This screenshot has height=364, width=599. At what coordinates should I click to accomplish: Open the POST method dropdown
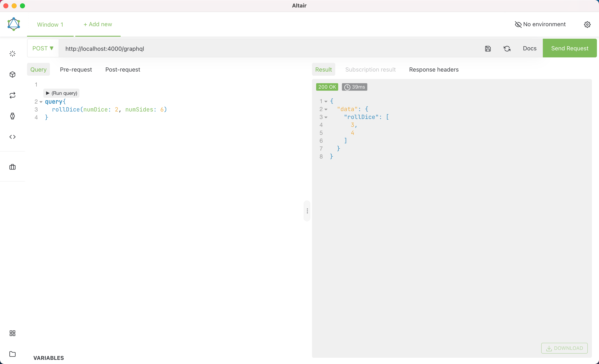(43, 48)
